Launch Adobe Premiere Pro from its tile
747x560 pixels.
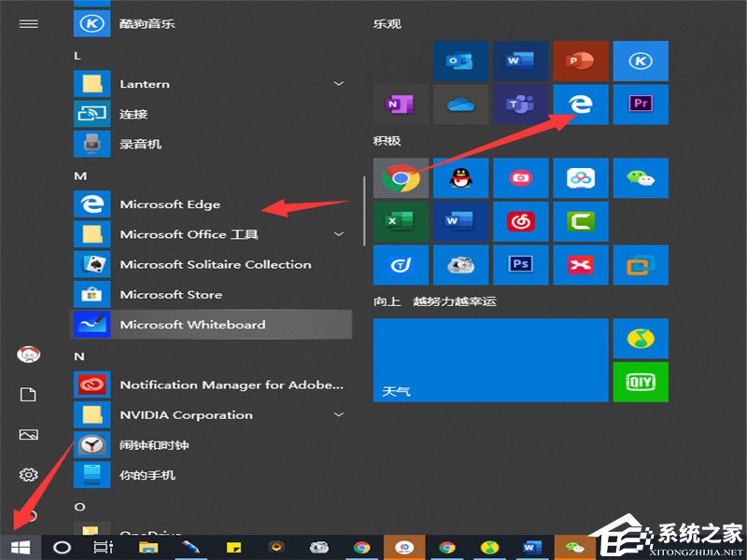coord(641,104)
